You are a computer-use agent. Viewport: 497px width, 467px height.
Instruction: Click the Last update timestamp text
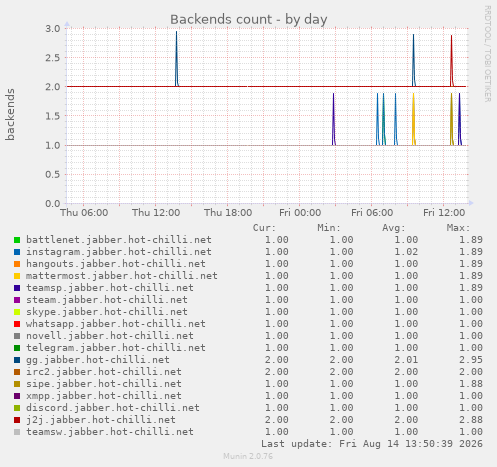pos(372,444)
